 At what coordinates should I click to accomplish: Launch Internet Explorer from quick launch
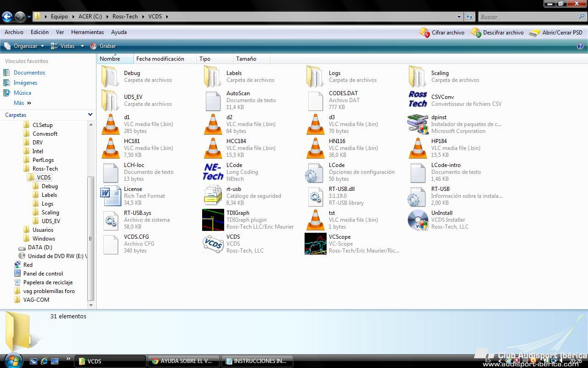pos(44,361)
